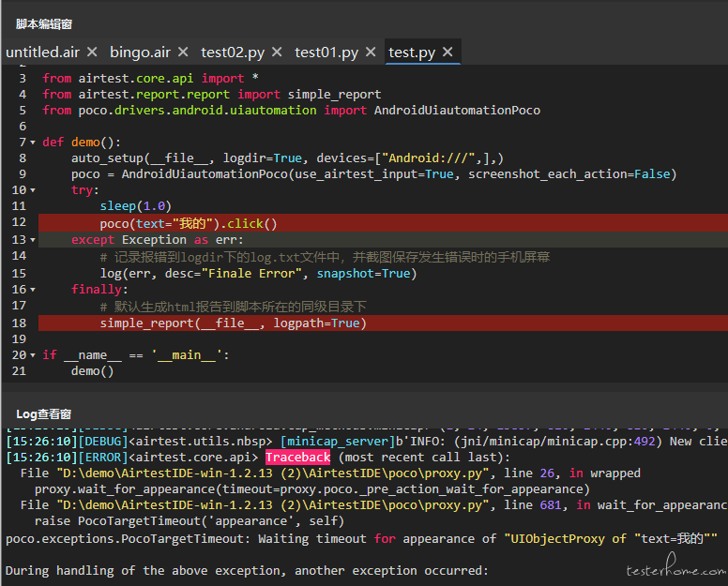This screenshot has height=586, width=728.
Task: Close the test.py tab
Action: tap(447, 52)
